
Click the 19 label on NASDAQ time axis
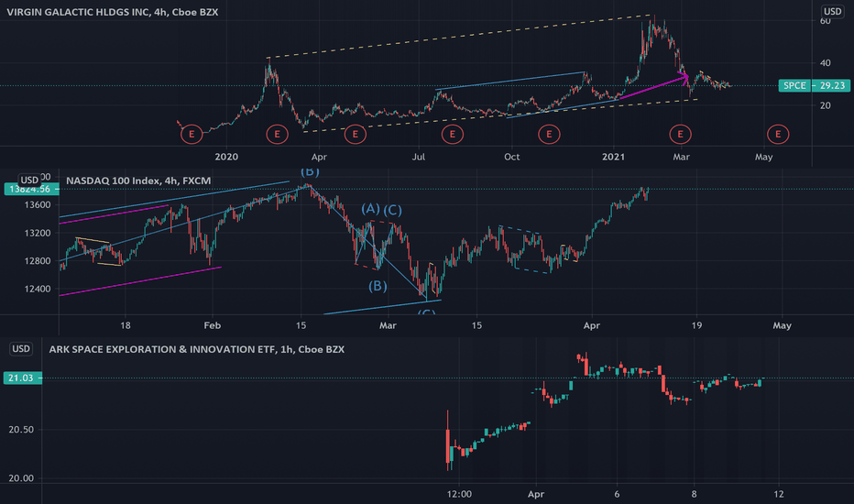(x=696, y=325)
